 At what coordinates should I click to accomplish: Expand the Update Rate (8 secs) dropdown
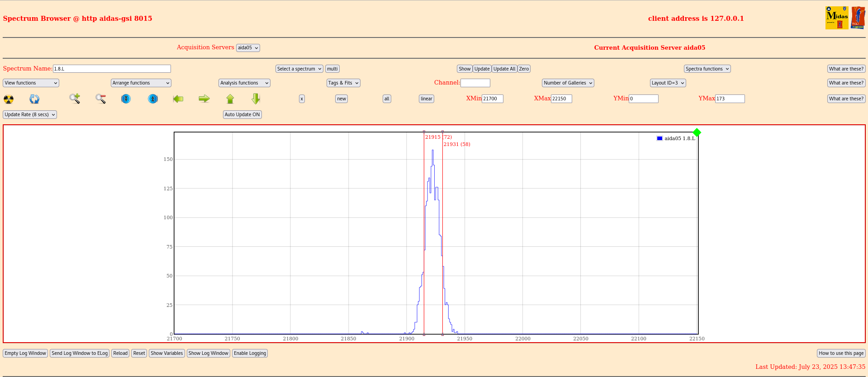coord(30,115)
